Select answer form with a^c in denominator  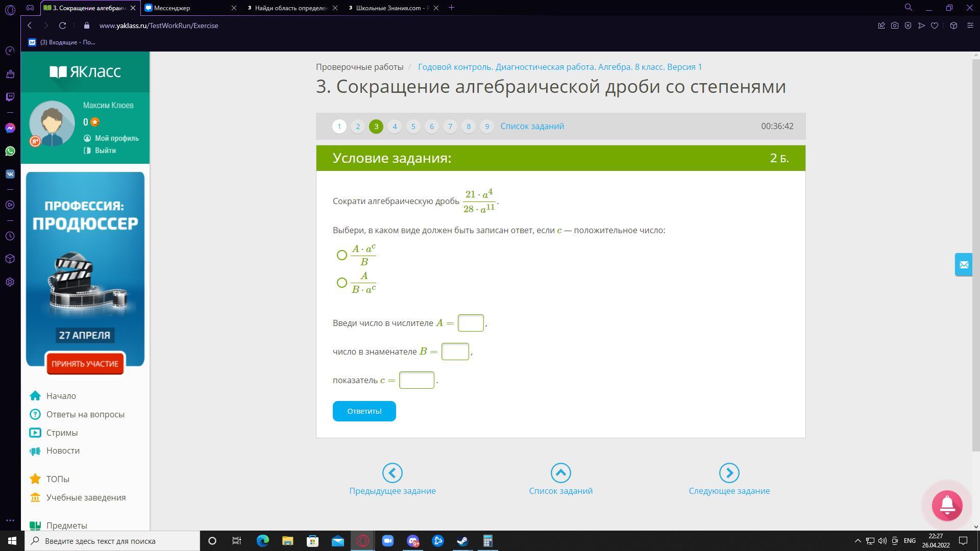(342, 283)
